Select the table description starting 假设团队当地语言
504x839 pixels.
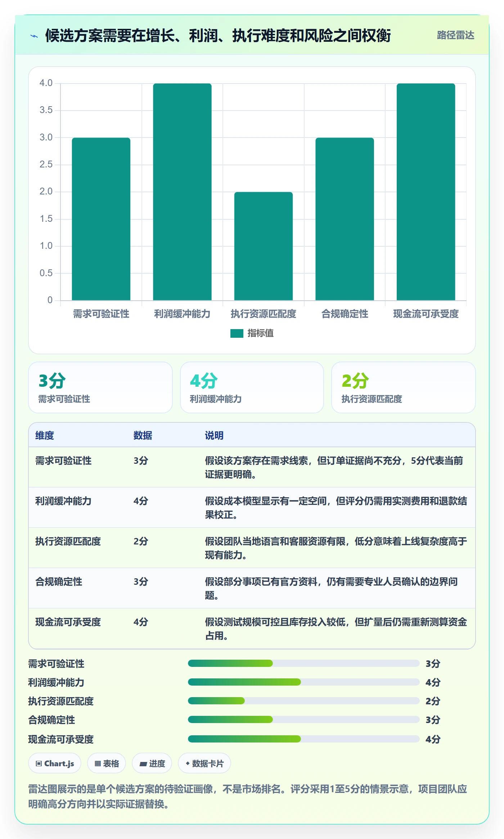(x=336, y=548)
